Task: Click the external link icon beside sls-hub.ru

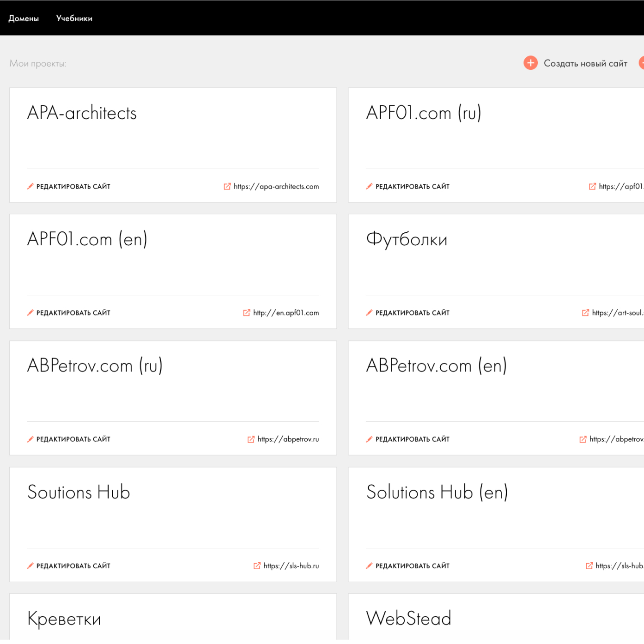Action: (x=257, y=565)
